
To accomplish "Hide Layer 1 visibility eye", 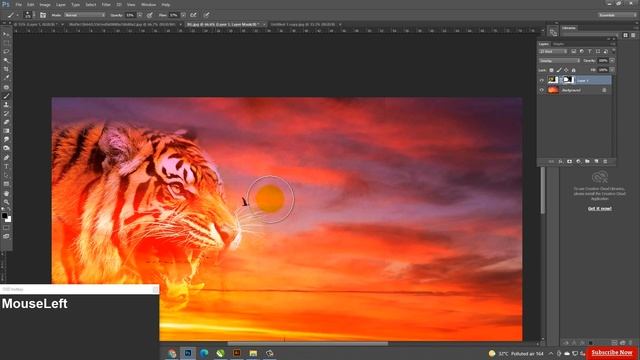I will coord(542,80).
